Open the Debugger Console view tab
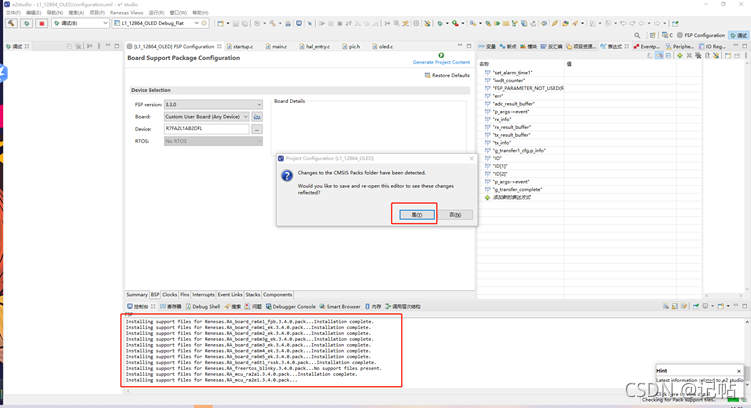 290,306
